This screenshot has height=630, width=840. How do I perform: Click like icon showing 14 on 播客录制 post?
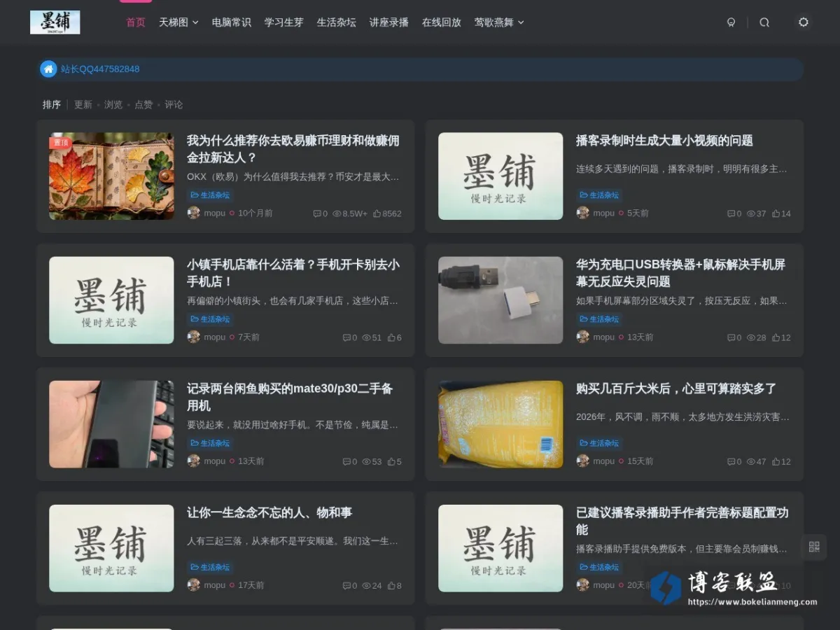tap(776, 213)
